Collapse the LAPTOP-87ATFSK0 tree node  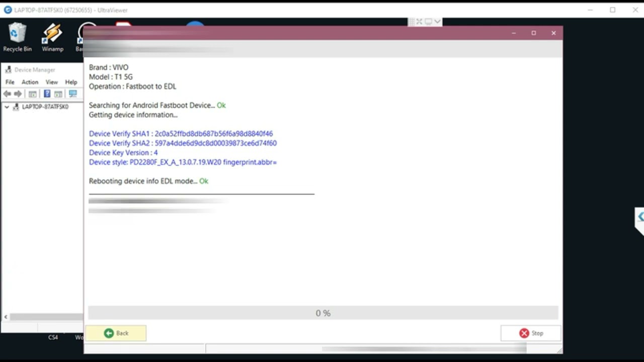(x=7, y=107)
